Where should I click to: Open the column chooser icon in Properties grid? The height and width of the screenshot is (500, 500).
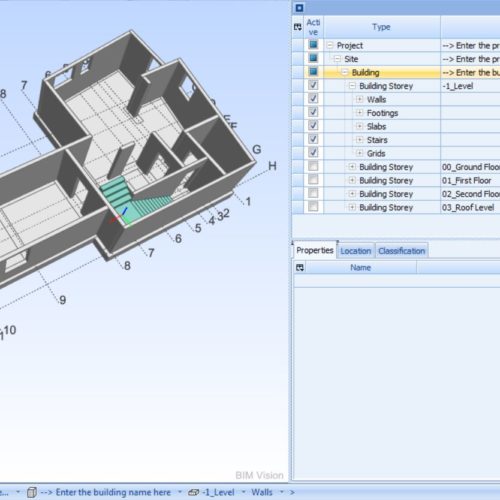300,267
